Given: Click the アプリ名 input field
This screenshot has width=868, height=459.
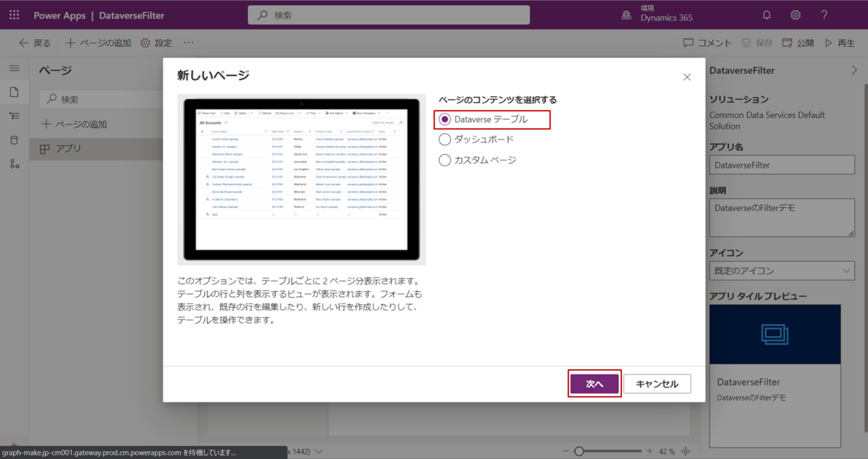Looking at the screenshot, I should pos(782,166).
